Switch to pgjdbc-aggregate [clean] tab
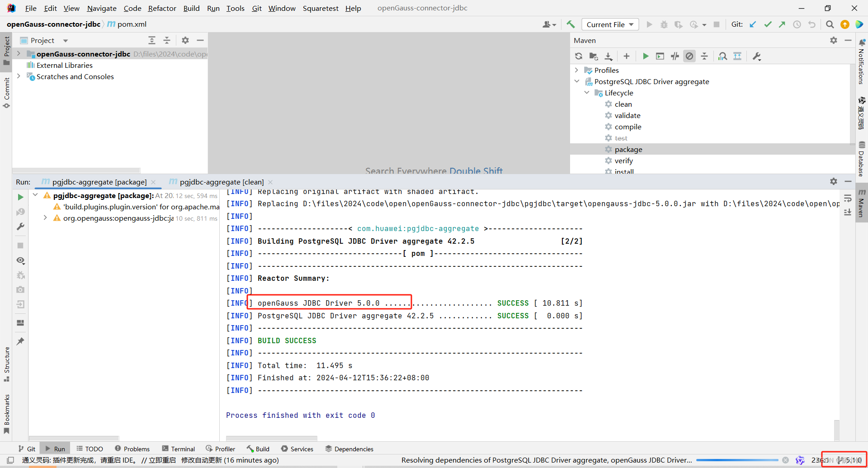The height and width of the screenshot is (468, 868). (222, 182)
